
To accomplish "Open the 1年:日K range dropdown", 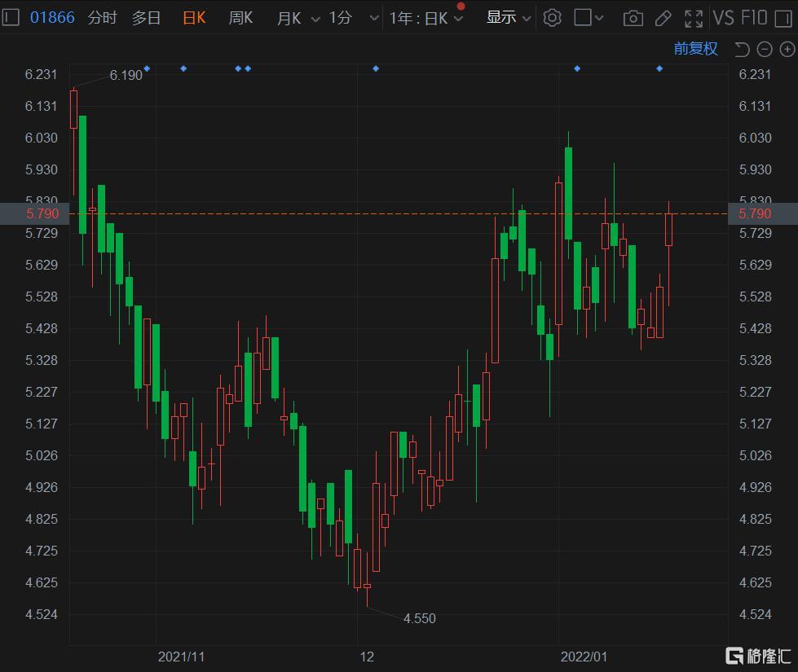I will (425, 17).
